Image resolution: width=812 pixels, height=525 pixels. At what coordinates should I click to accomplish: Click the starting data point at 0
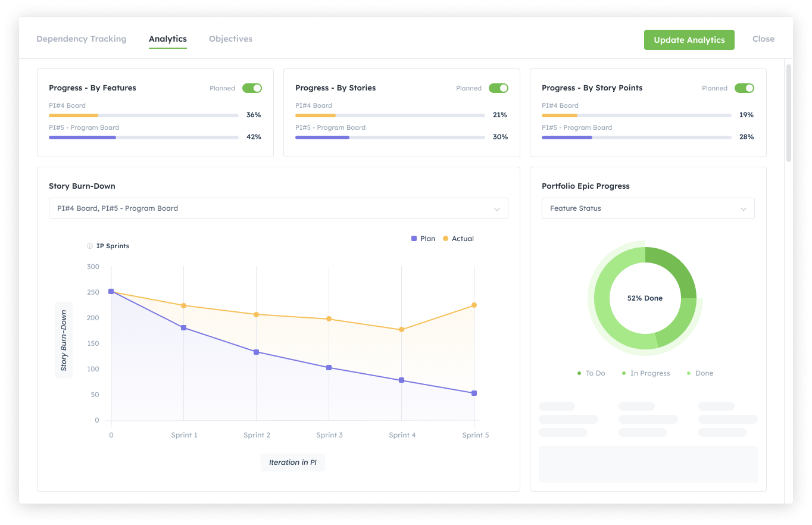(111, 291)
